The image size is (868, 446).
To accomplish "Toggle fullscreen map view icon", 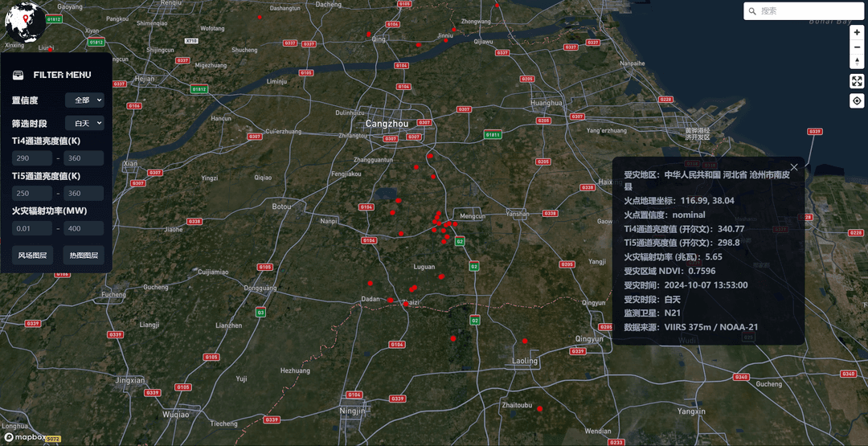I will pyautogui.click(x=857, y=81).
